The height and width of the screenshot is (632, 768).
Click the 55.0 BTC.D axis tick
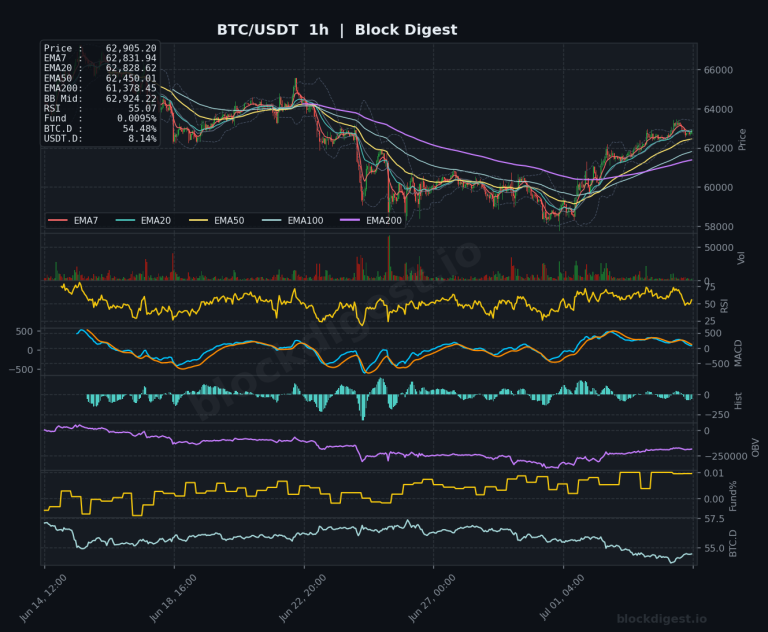click(714, 548)
